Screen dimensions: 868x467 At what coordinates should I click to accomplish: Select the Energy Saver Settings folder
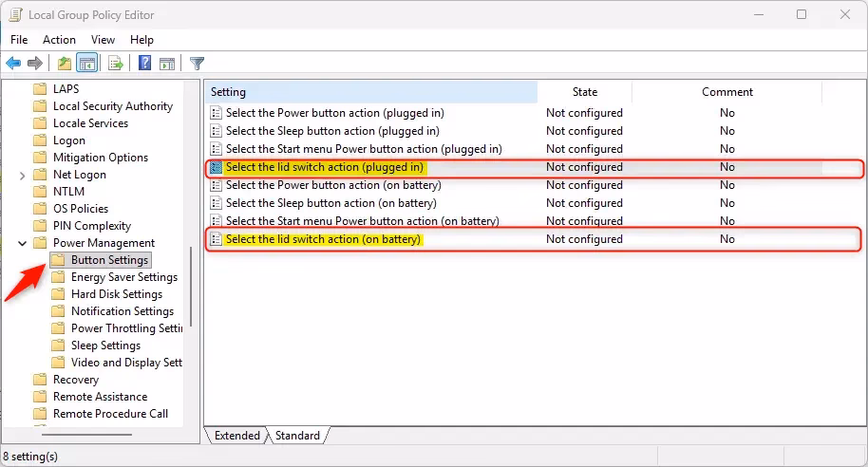point(123,277)
